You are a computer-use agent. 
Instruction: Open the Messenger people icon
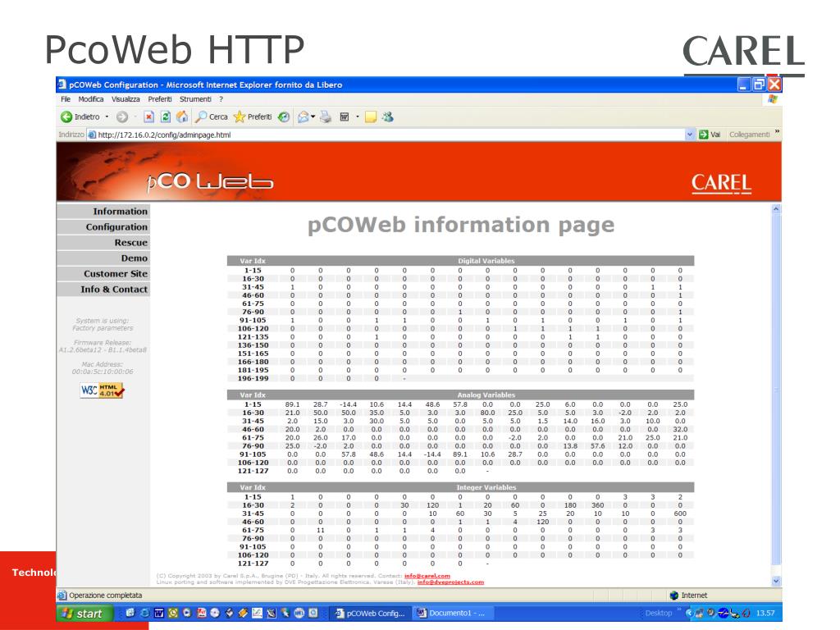[387, 116]
